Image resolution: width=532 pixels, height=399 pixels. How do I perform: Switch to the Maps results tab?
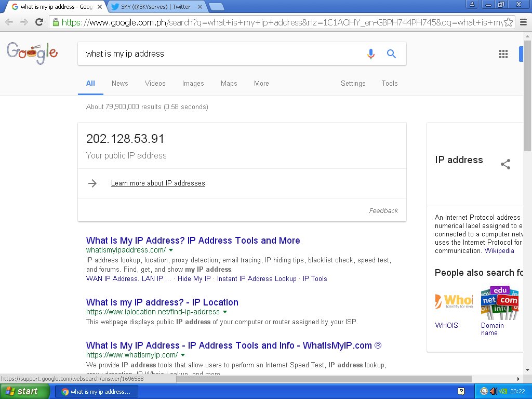(x=229, y=84)
